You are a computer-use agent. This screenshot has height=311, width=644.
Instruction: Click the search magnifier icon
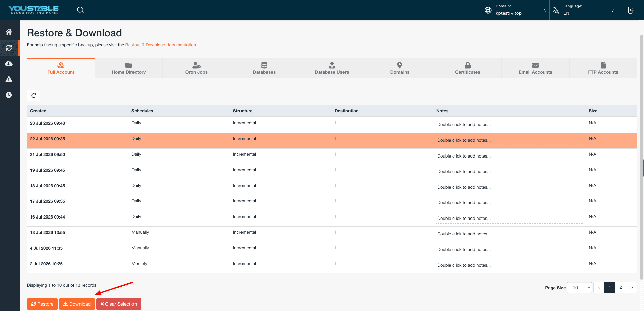tap(80, 10)
